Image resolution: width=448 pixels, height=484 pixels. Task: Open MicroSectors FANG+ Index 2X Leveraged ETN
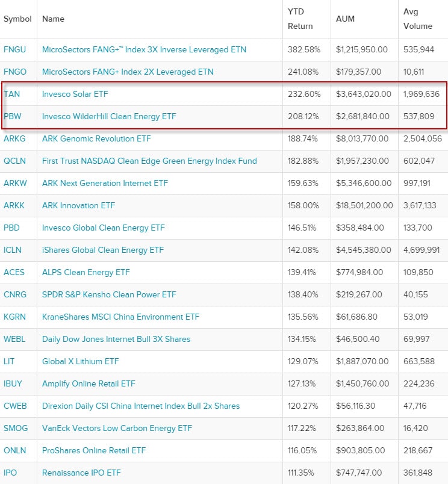tap(128, 72)
